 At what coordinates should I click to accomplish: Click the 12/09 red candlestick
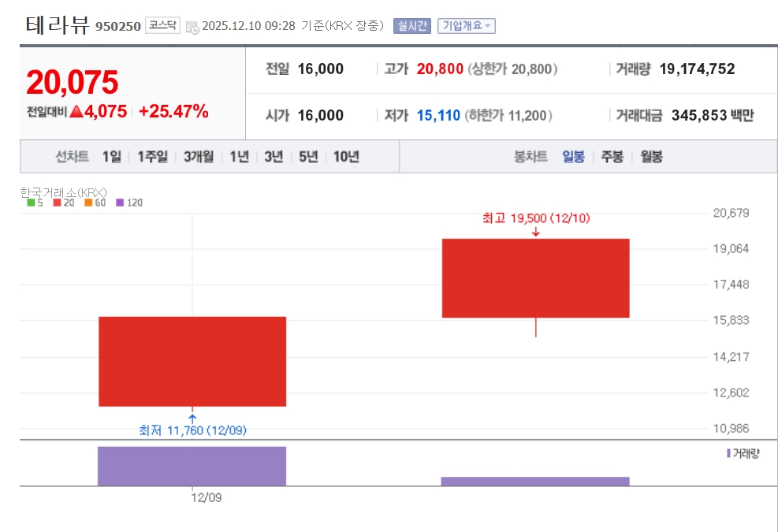coord(192,361)
